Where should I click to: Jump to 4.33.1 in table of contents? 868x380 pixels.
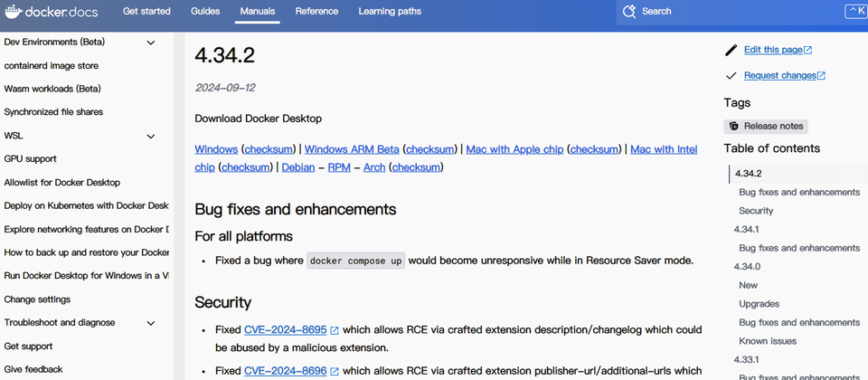click(x=746, y=359)
